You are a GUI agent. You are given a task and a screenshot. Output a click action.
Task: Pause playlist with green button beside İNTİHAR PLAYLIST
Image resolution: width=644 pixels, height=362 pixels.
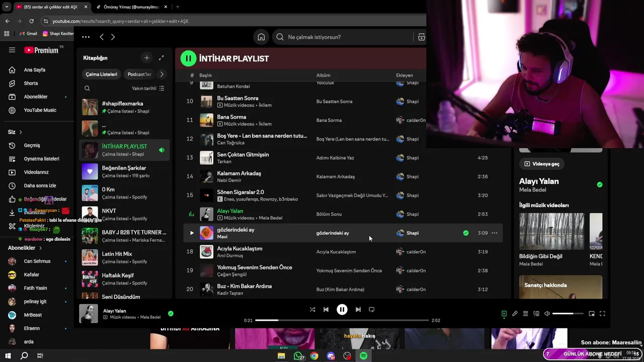click(x=188, y=58)
